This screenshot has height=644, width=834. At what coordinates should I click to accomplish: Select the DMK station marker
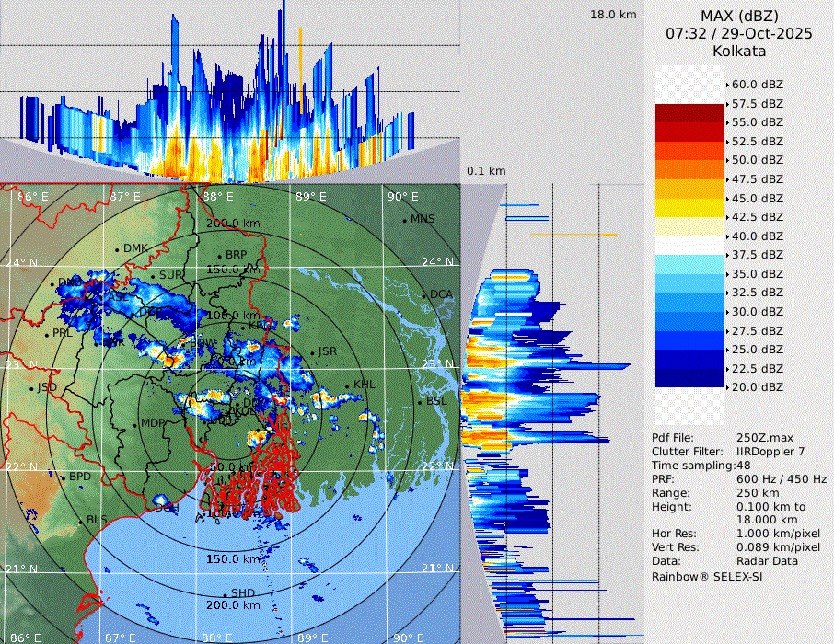pos(118,249)
